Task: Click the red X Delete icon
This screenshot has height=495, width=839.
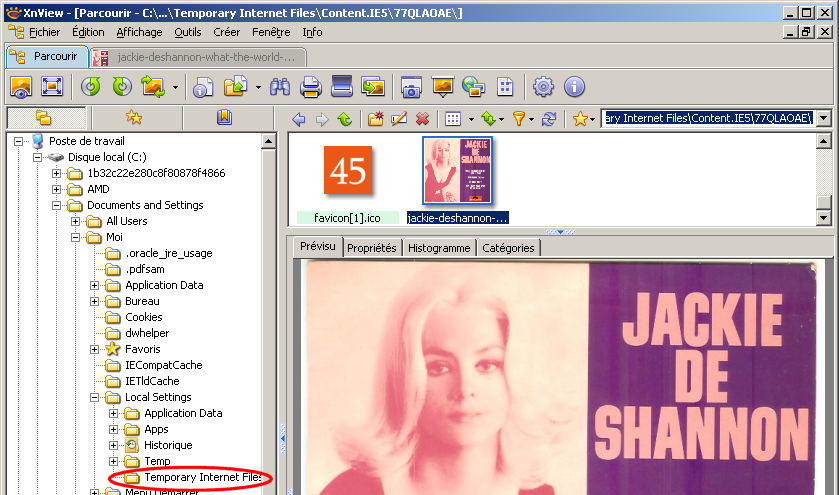Action: click(423, 119)
